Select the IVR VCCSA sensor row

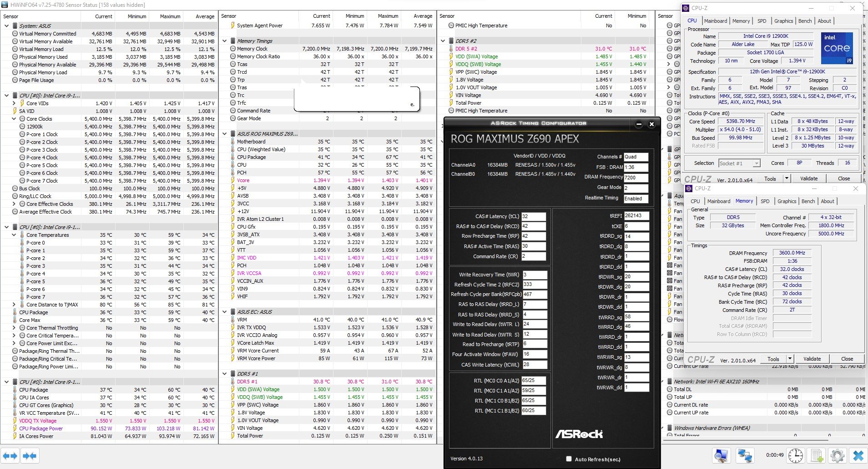click(327, 273)
